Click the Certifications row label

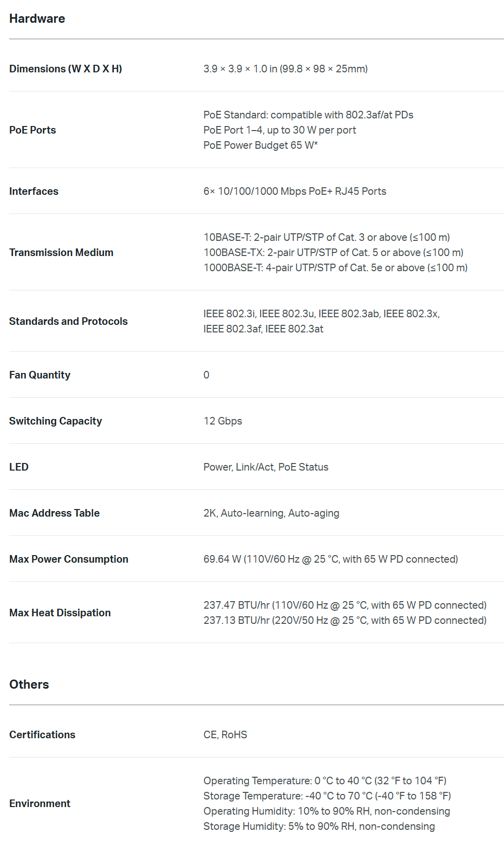tap(42, 735)
